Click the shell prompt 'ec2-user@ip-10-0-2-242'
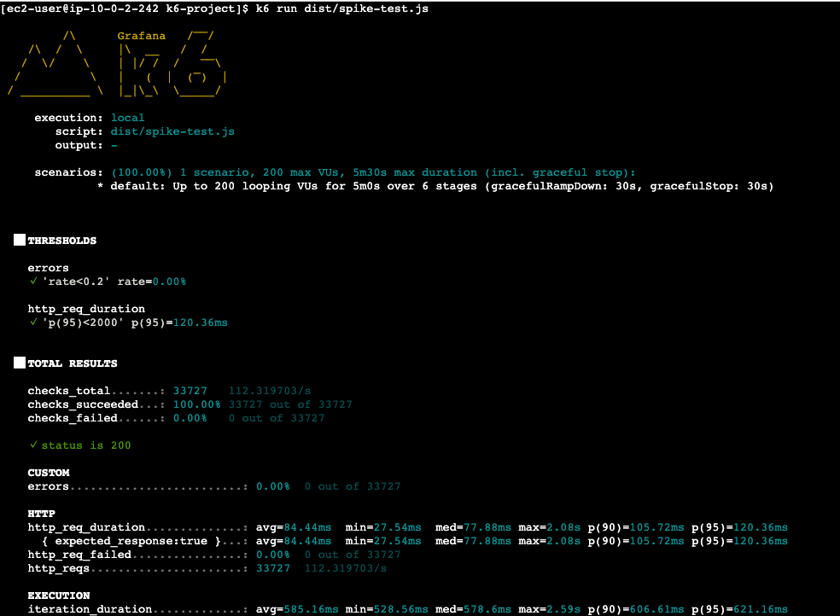840x616 pixels. (82, 9)
